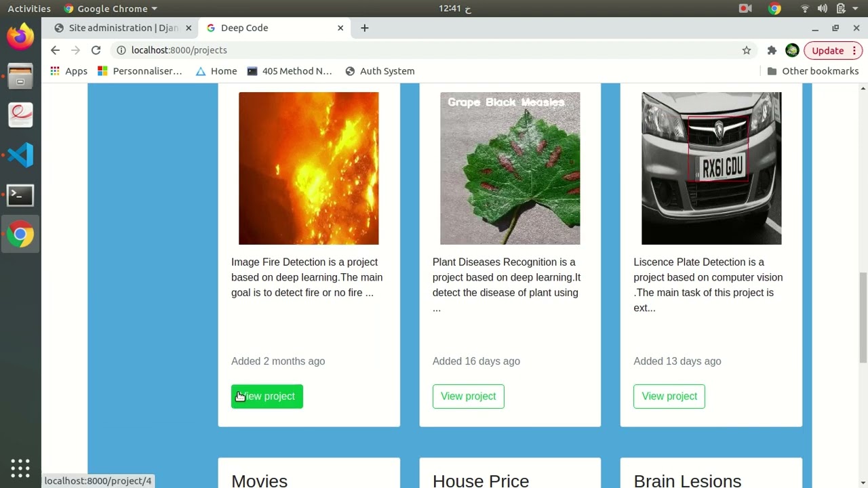Open the Wi-Fi network indicator

[x=805, y=9]
